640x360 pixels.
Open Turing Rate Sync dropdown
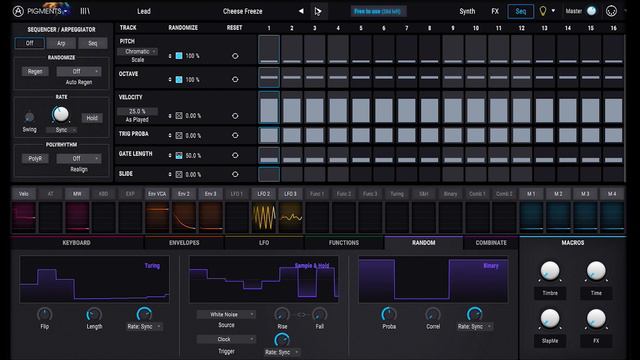point(144,327)
